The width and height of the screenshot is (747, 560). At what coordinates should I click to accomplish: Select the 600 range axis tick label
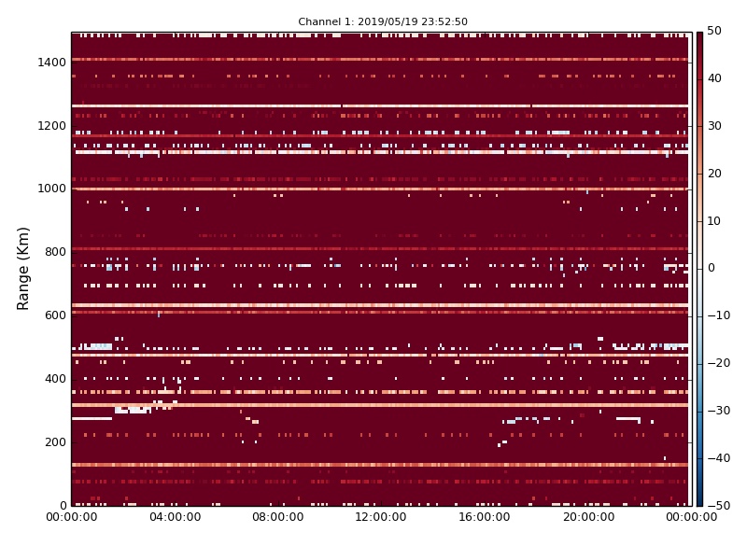click(x=55, y=315)
